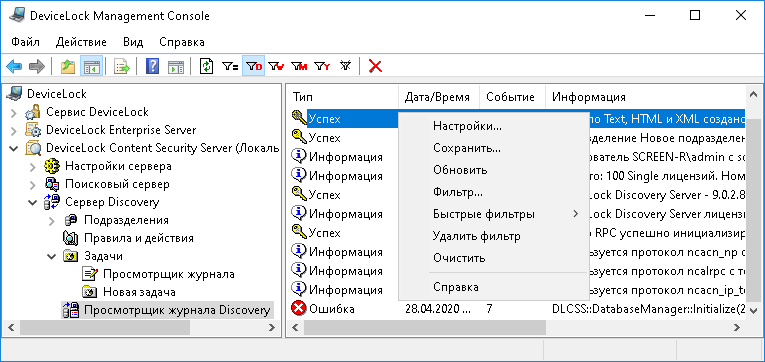Choose Сохранить... in the context menu
The height and width of the screenshot is (362, 765).
point(495,148)
